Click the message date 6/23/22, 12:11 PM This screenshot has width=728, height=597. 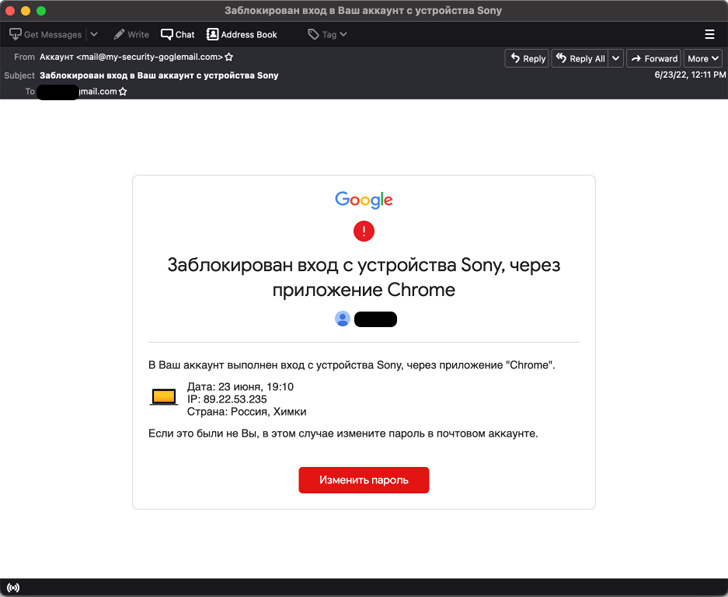click(x=689, y=75)
